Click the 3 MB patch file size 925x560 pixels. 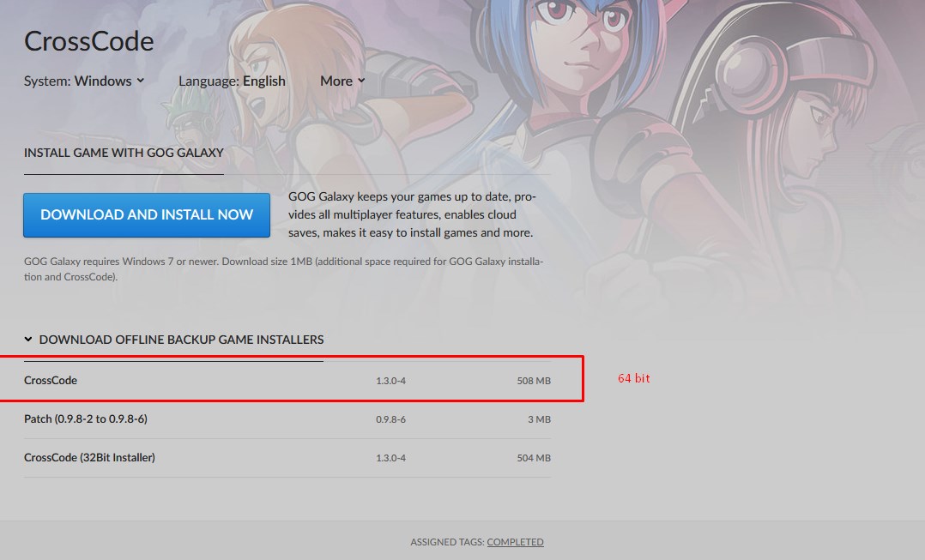[539, 419]
